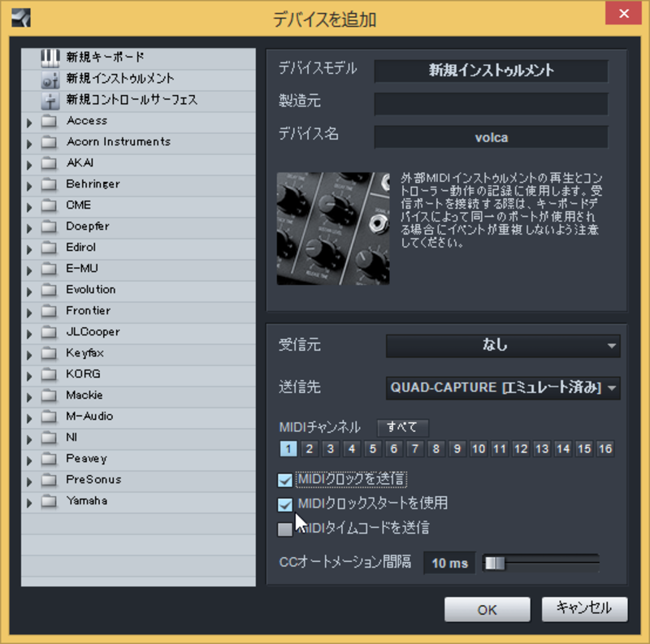This screenshot has height=644, width=650.
Task: Click the キャンセル button
Action: coord(584,610)
